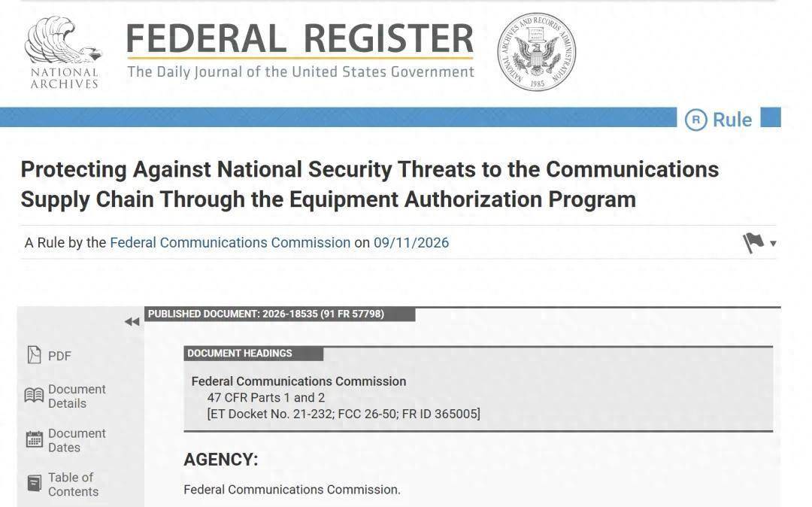Click the flag icon beside the date

[753, 242]
